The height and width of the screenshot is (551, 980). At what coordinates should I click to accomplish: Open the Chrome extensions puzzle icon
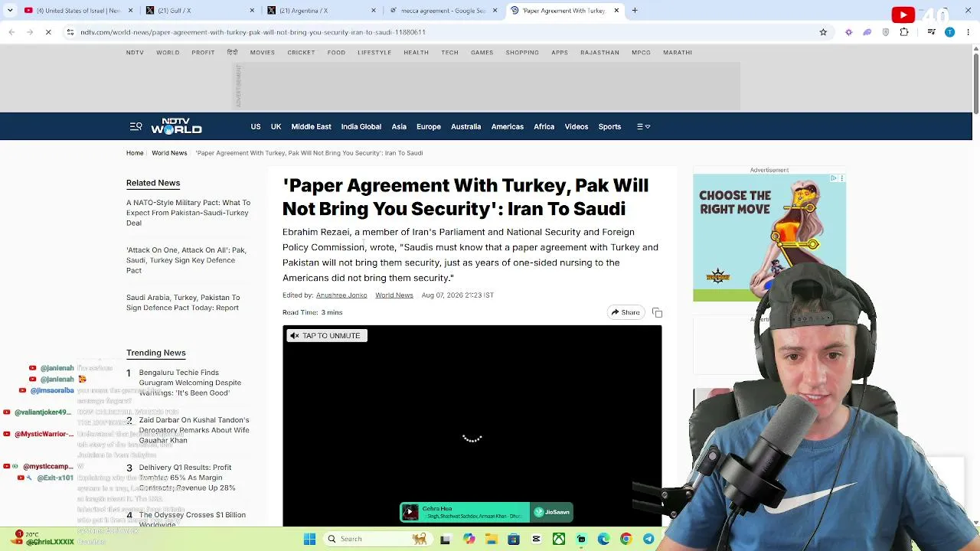click(904, 32)
